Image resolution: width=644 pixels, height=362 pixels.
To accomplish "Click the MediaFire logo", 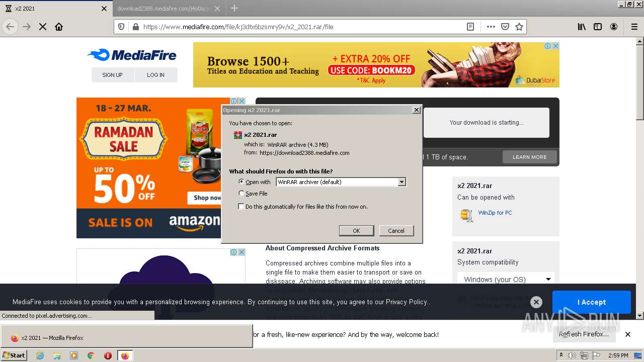I will pos(132,55).
